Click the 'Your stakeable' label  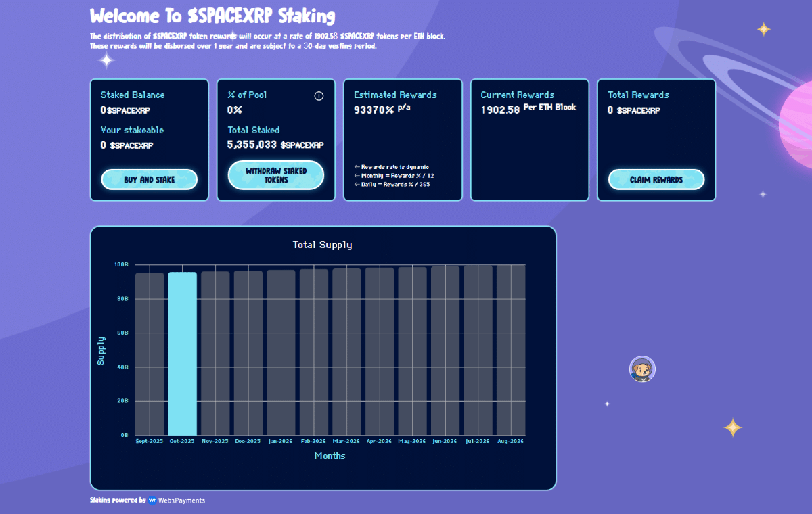coord(133,131)
